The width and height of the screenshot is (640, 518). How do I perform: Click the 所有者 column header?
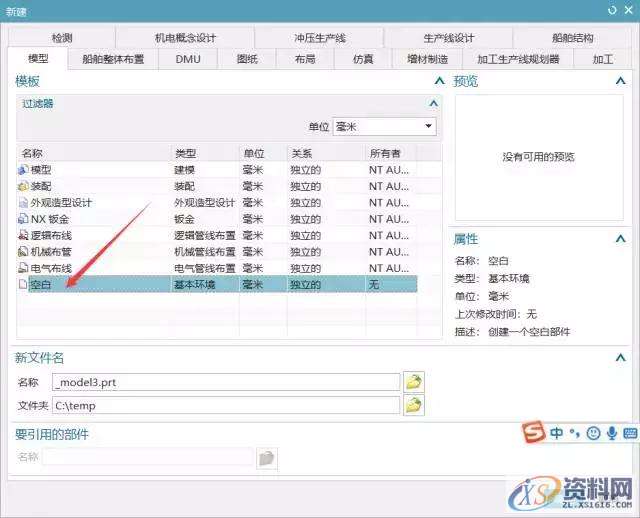(x=385, y=153)
